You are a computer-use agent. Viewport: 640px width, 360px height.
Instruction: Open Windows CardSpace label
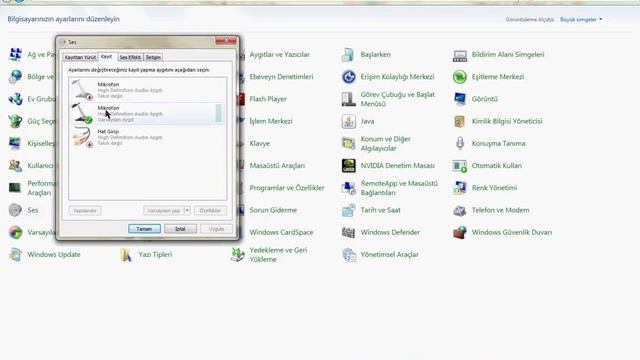281,232
